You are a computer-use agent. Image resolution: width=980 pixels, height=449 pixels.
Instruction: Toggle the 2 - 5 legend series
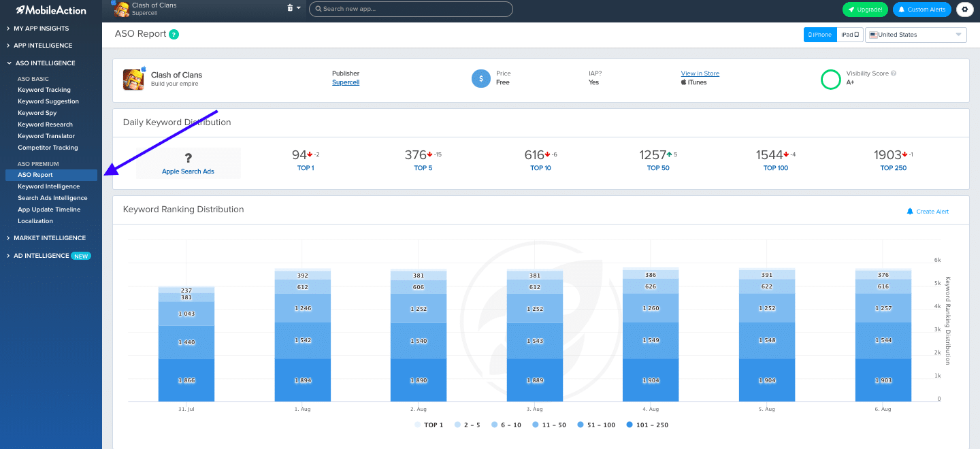pyautogui.click(x=466, y=425)
